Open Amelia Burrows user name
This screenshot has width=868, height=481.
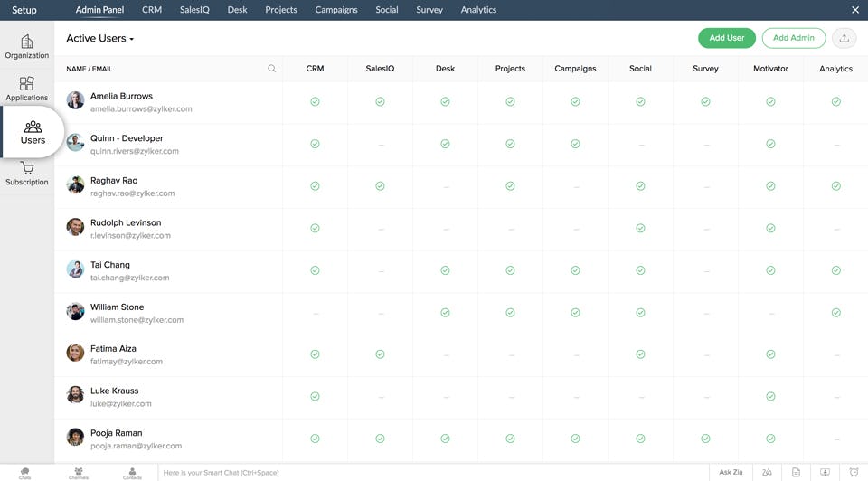tap(121, 97)
